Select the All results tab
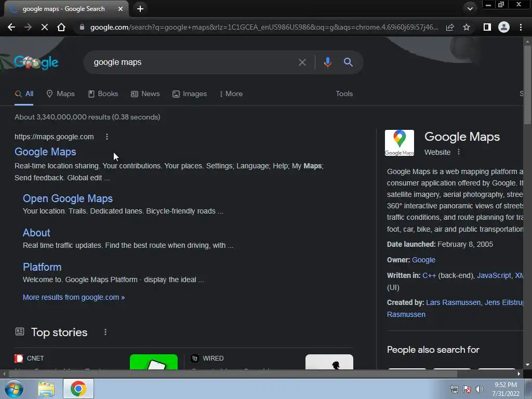 (24, 94)
